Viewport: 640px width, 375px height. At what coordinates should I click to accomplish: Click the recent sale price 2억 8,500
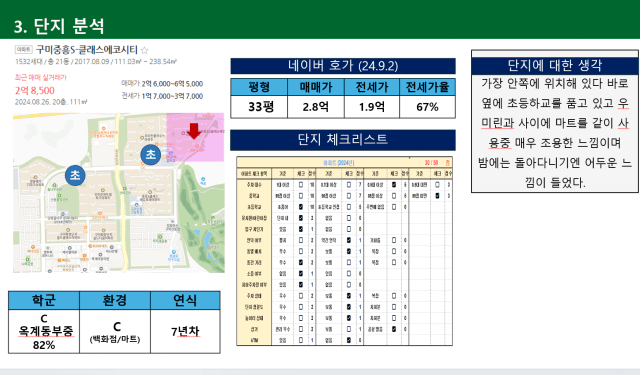[x=35, y=91]
